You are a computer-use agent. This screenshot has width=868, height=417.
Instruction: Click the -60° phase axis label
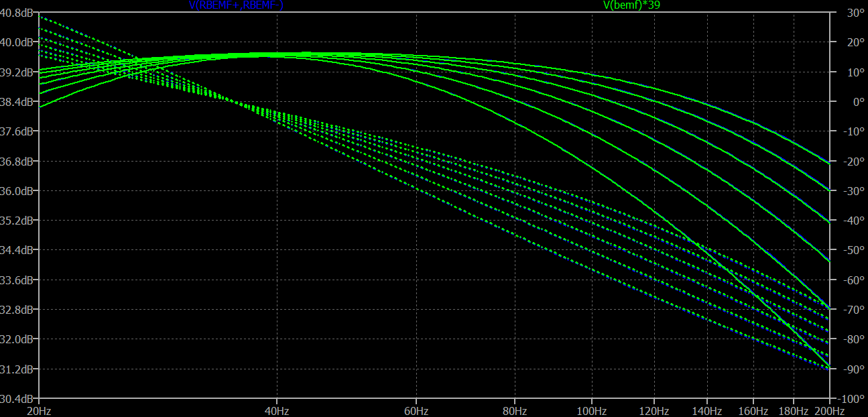[853, 280]
